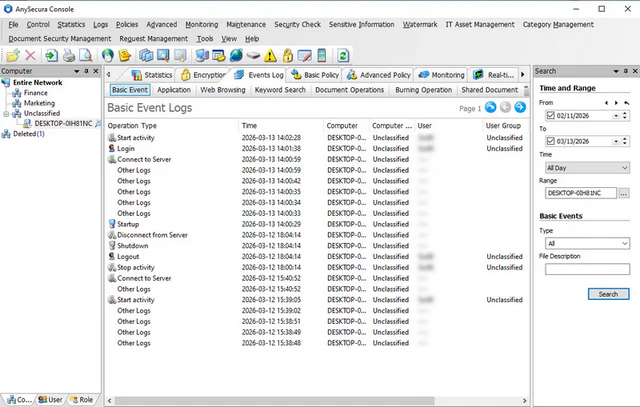Select the Finance group in tree

click(36, 93)
